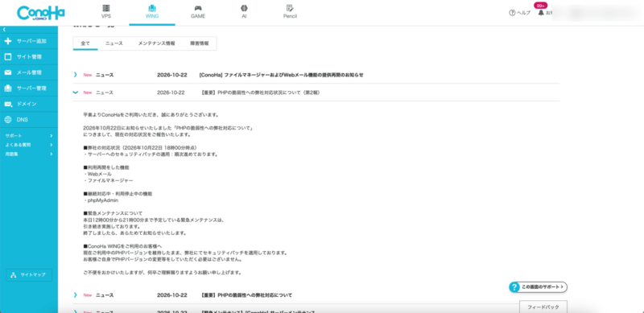Click the サイトマップ button
Viewport: 644px width, 313px height.
point(29,275)
